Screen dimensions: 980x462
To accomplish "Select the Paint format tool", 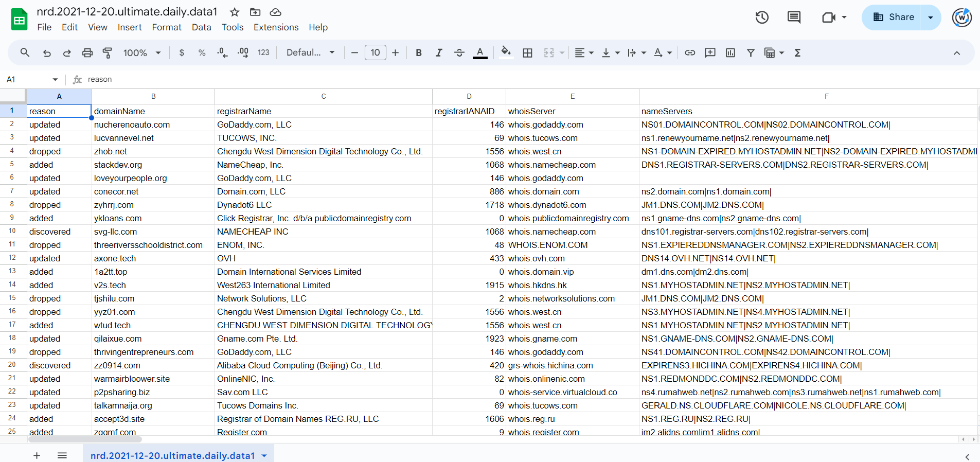I will pyautogui.click(x=108, y=53).
